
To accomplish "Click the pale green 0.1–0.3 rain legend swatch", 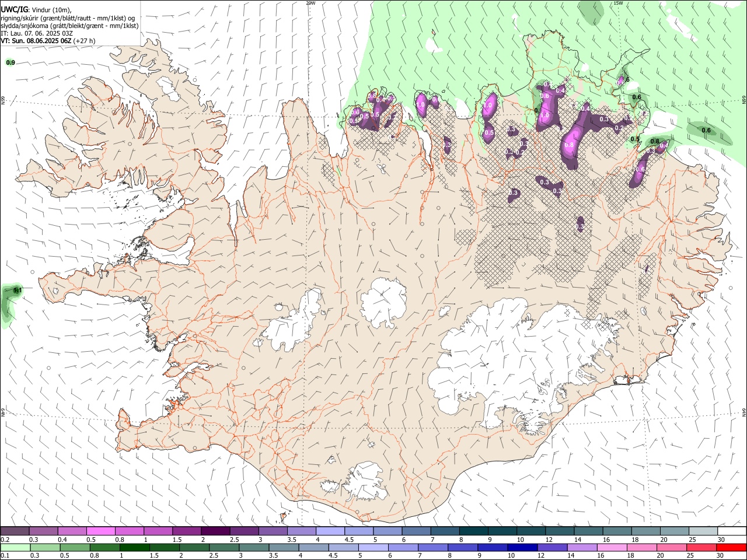I will coord(15,548).
